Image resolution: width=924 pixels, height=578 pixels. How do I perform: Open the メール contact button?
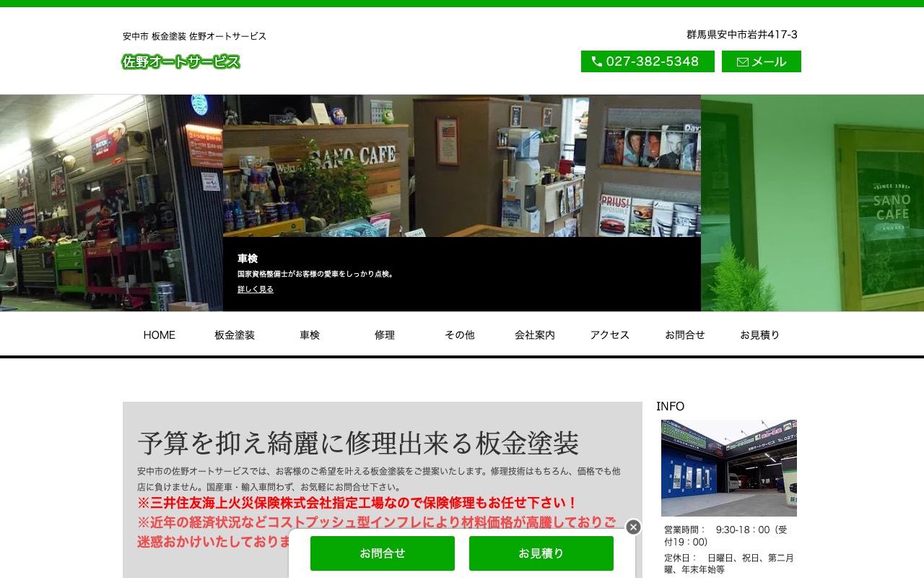(x=762, y=61)
